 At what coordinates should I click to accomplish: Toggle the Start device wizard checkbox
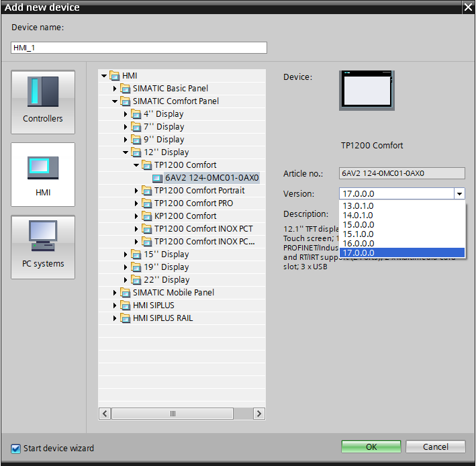15,449
